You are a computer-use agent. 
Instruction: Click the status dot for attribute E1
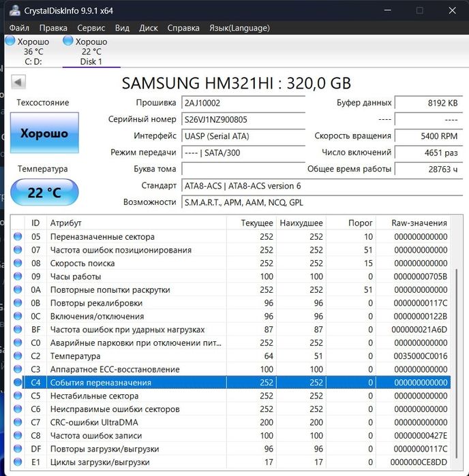tap(18, 462)
